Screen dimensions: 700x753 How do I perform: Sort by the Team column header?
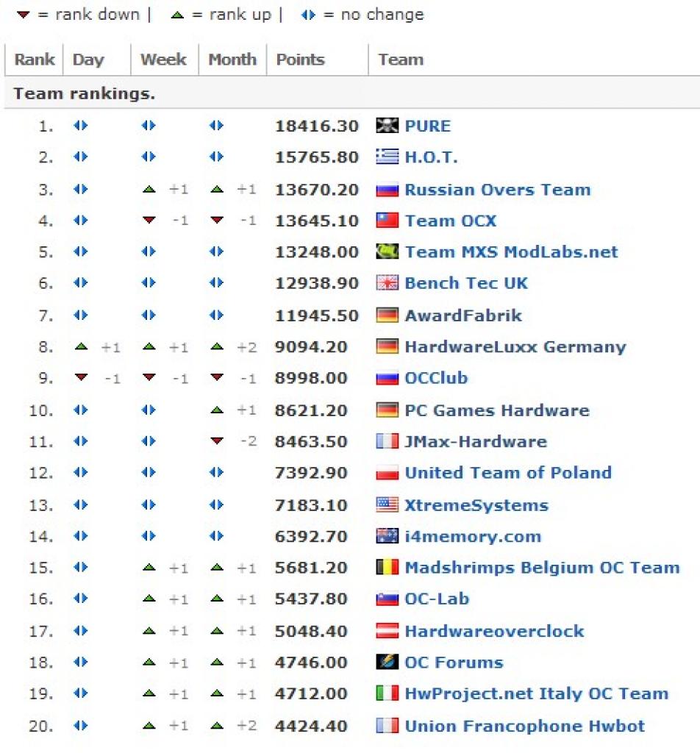tap(401, 60)
